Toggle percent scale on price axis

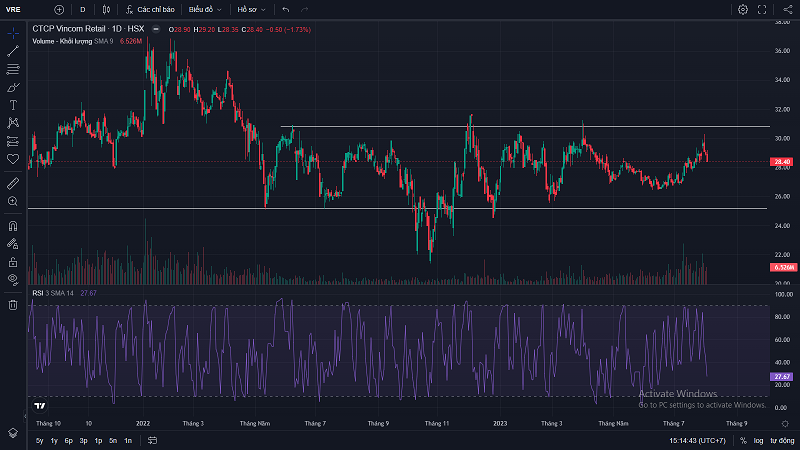coord(742,440)
